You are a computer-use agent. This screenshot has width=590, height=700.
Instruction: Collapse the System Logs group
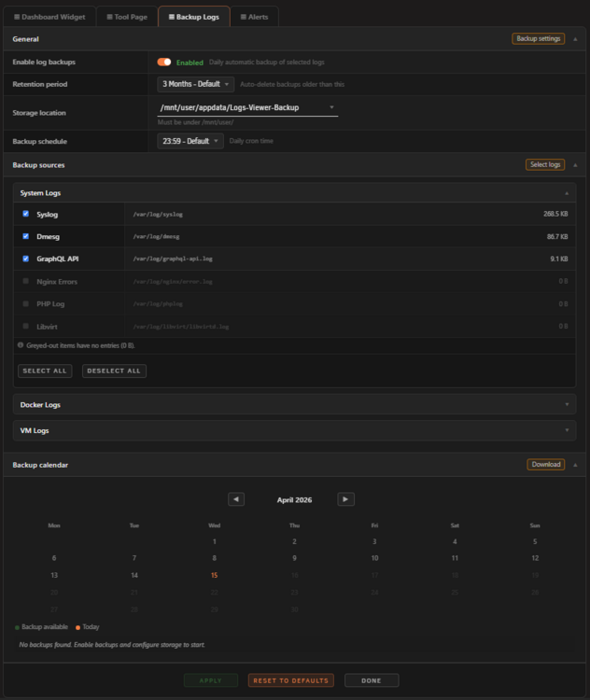567,193
